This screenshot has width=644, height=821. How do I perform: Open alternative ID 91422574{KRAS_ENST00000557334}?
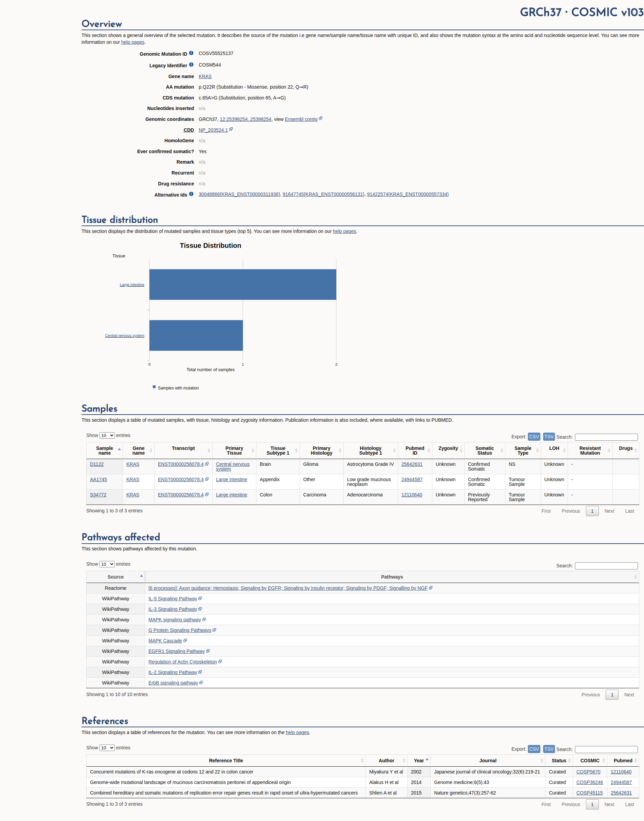click(x=408, y=194)
